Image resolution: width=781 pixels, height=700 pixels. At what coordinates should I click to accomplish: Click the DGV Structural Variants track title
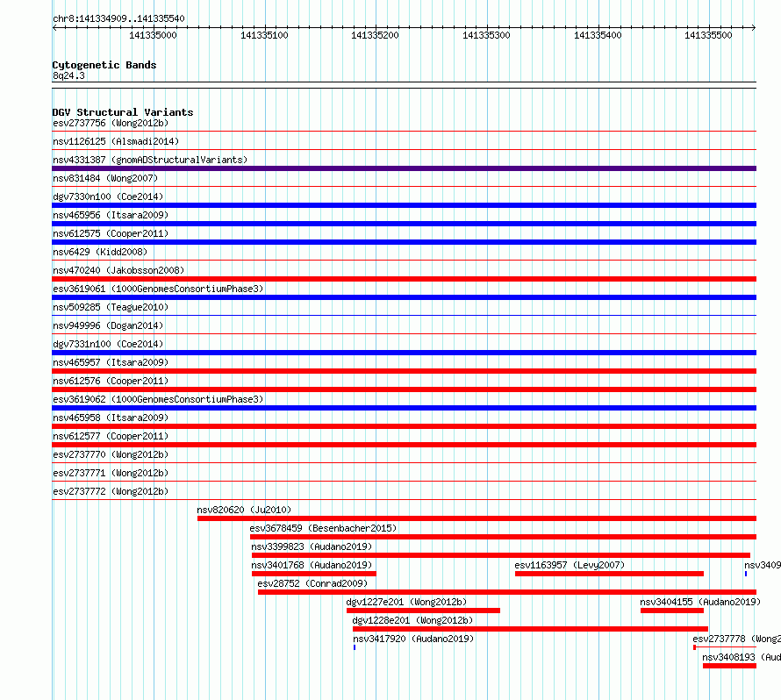(123, 112)
